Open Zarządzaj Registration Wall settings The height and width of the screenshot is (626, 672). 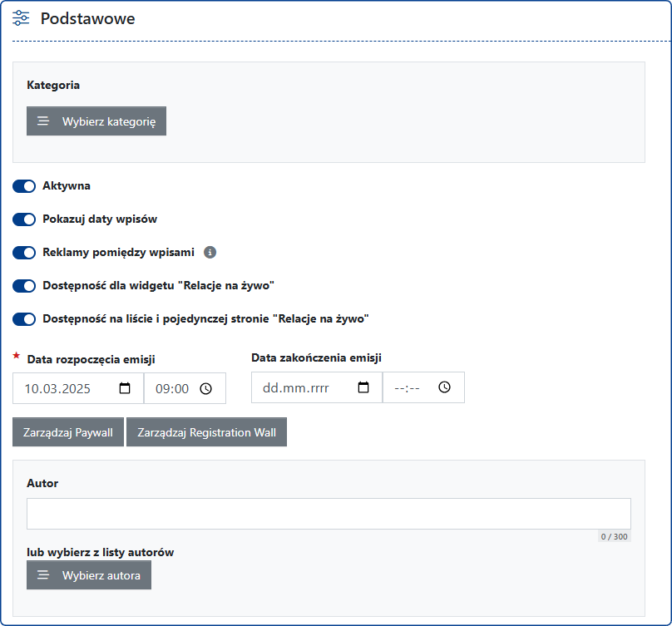pos(206,432)
